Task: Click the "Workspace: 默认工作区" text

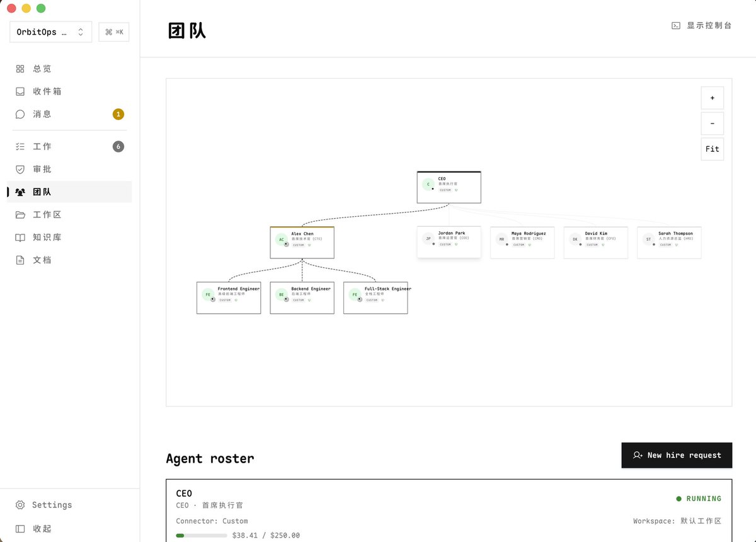Action: click(677, 521)
